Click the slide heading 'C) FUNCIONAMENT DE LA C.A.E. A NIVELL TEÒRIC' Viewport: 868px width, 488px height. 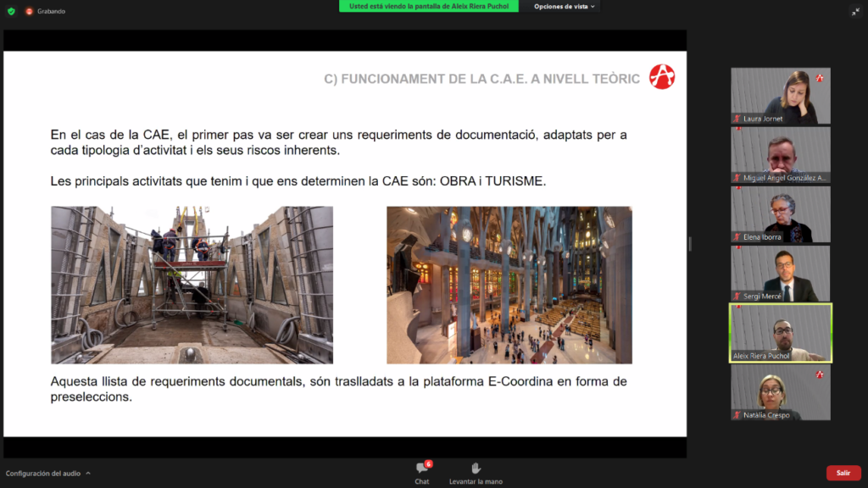(x=481, y=79)
